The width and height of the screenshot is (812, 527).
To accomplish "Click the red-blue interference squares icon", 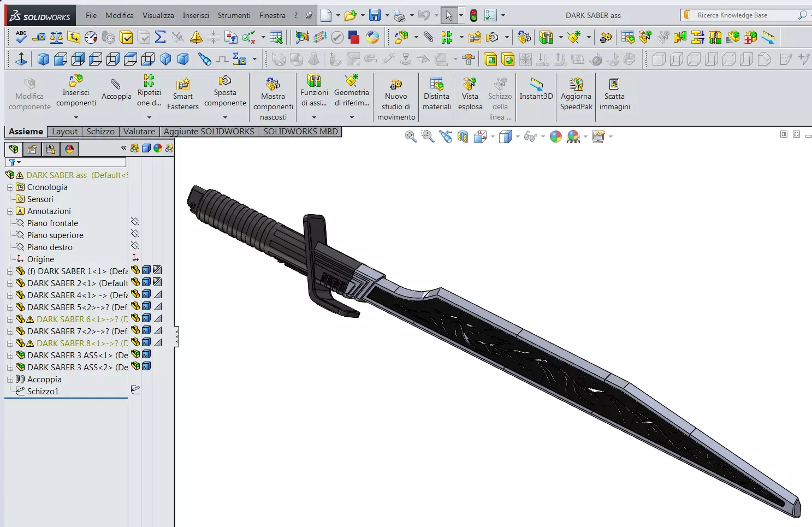I will point(354,37).
